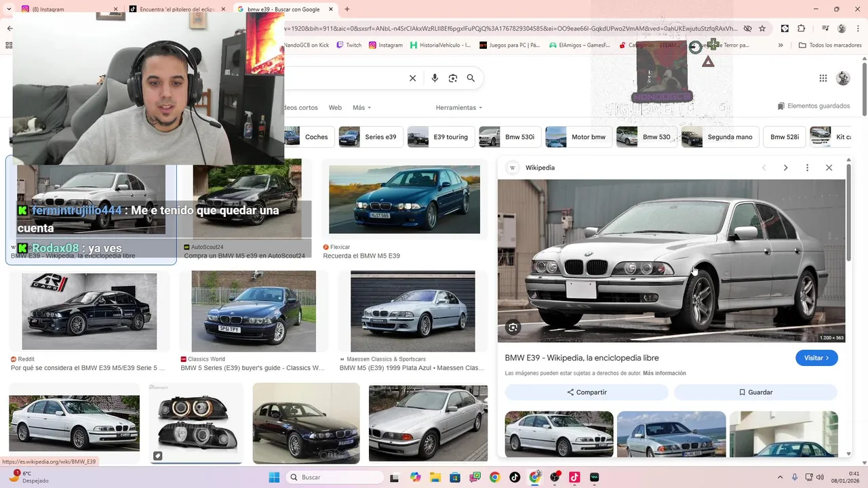Bookmark this page with the star icon
Viewport: 868px width, 488px height.
(762, 28)
